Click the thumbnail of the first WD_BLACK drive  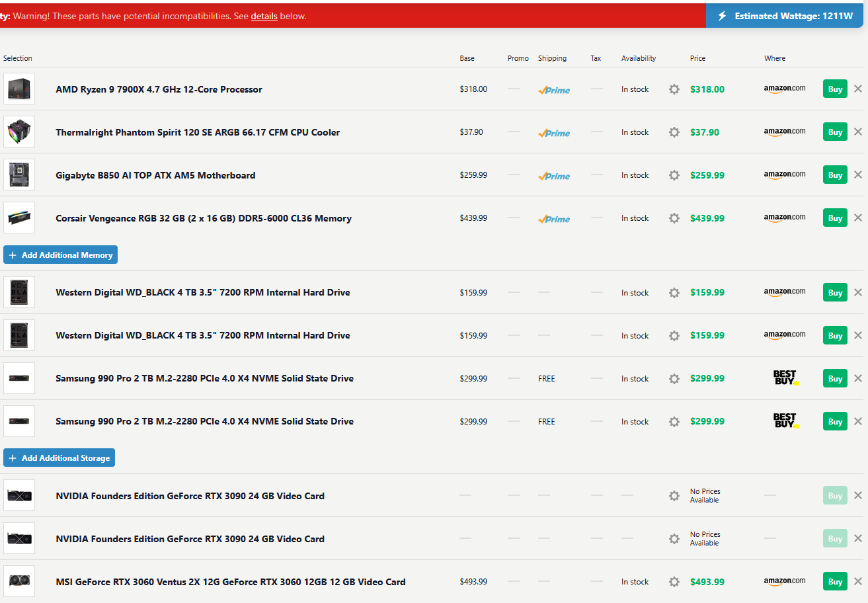pos(19,292)
